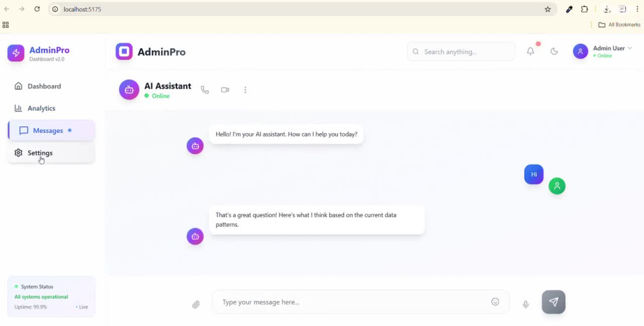Reload the browser page

pyautogui.click(x=37, y=9)
